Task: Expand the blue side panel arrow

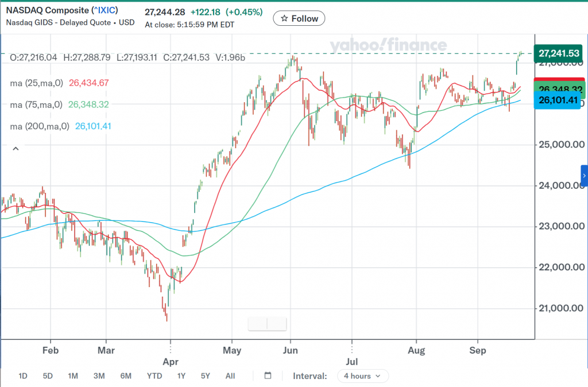Action: click(584, 176)
